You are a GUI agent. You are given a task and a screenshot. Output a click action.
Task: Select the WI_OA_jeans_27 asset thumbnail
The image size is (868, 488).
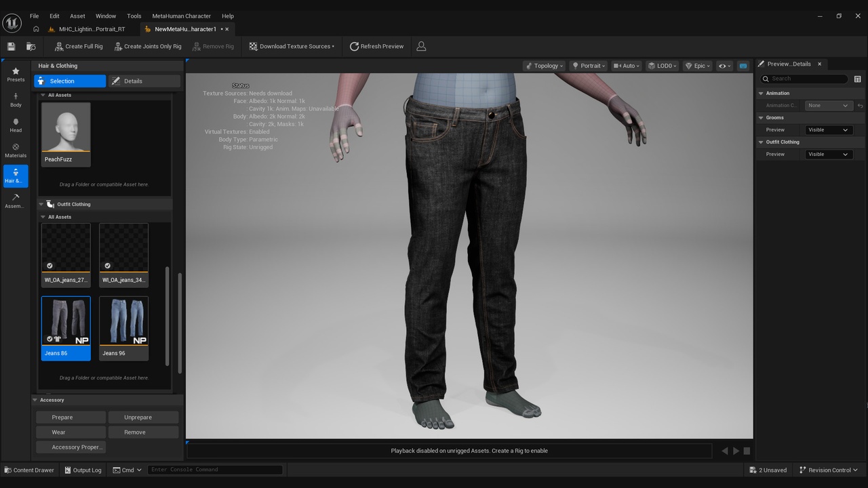(66, 255)
